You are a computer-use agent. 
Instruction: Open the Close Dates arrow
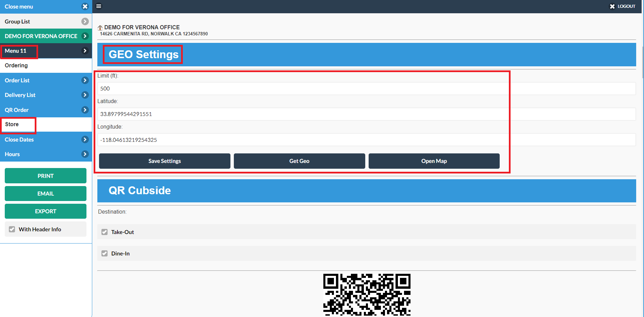pyautogui.click(x=85, y=139)
